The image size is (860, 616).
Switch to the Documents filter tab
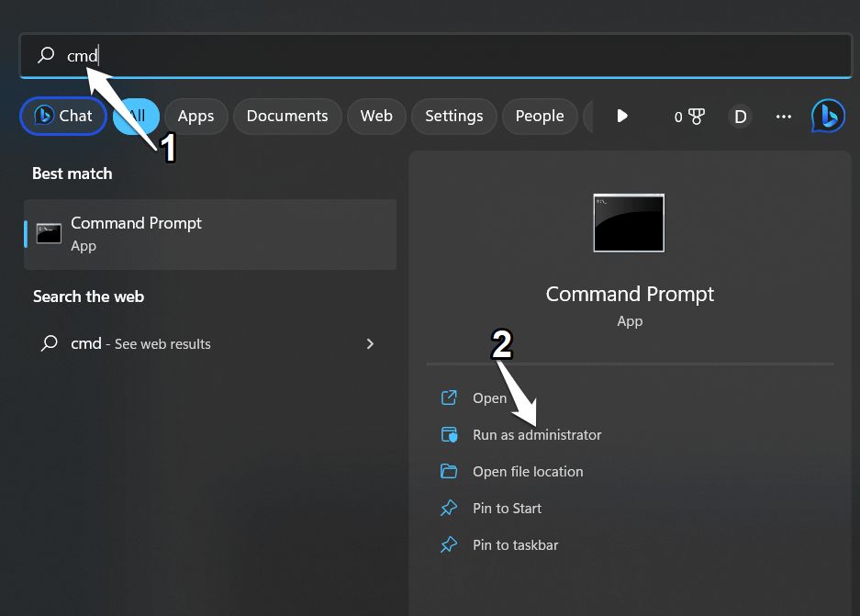(287, 117)
